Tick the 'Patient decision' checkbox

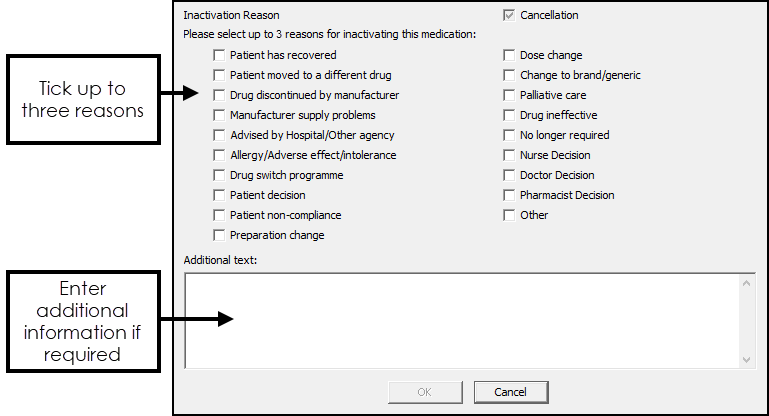[219, 196]
